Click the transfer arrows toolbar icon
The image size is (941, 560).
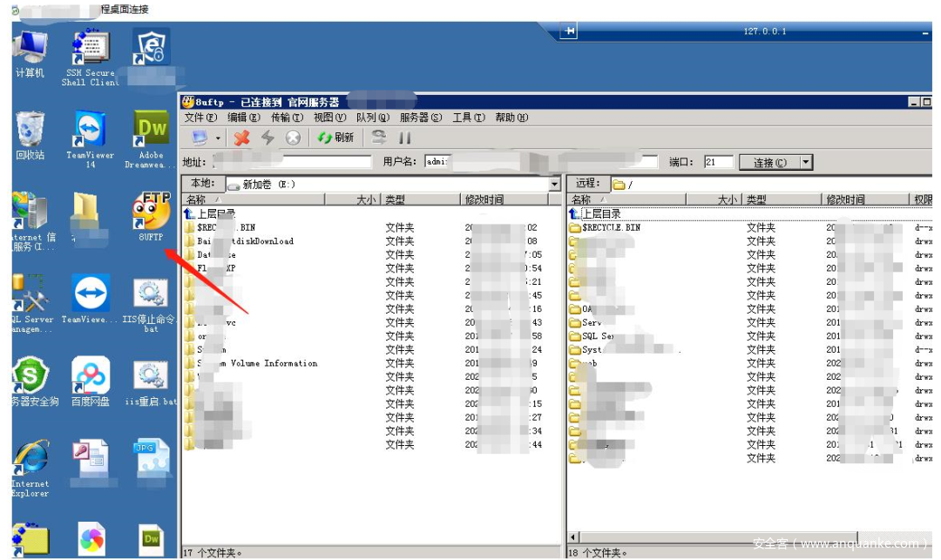click(x=379, y=138)
